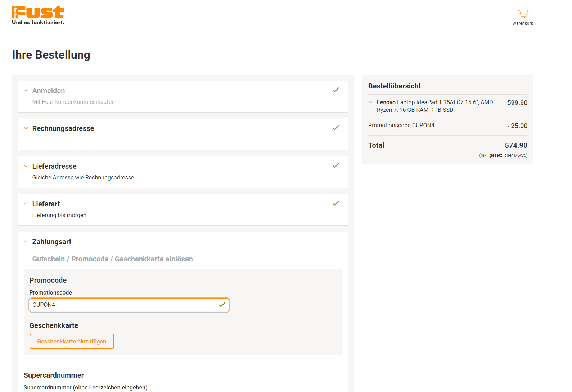Image resolution: width=572 pixels, height=392 pixels.
Task: Collapse the voucher section via minus icon
Action: pyautogui.click(x=26, y=259)
